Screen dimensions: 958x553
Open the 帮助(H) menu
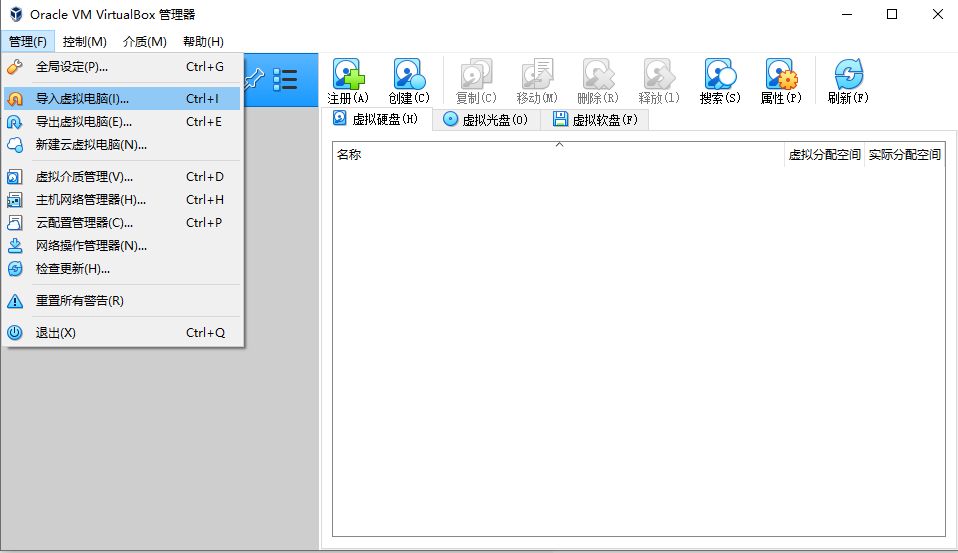[203, 42]
